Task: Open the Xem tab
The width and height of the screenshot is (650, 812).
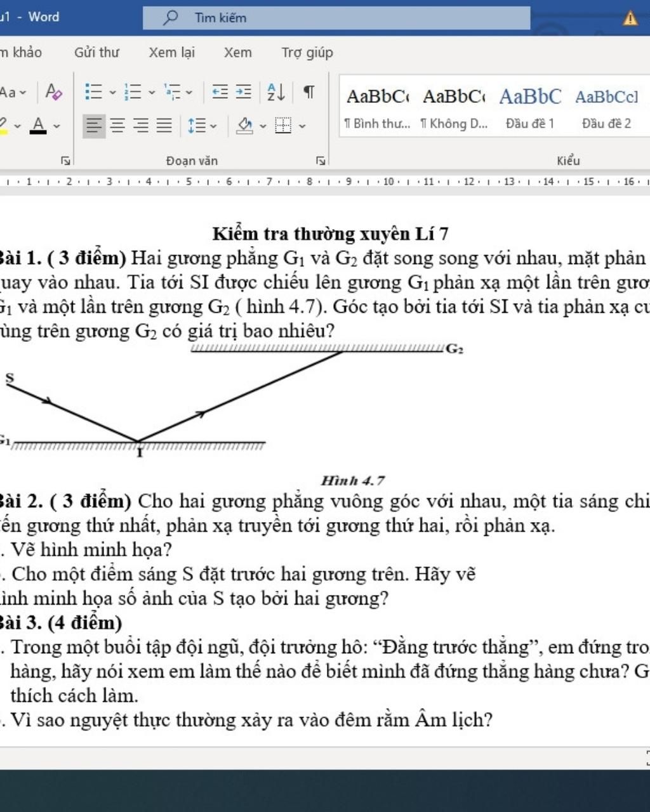Action: coord(238,53)
